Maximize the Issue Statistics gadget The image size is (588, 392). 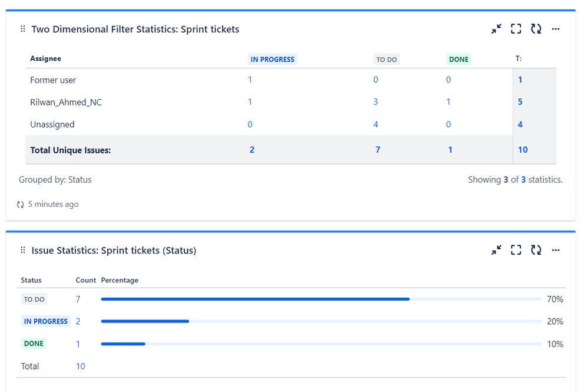pos(516,251)
